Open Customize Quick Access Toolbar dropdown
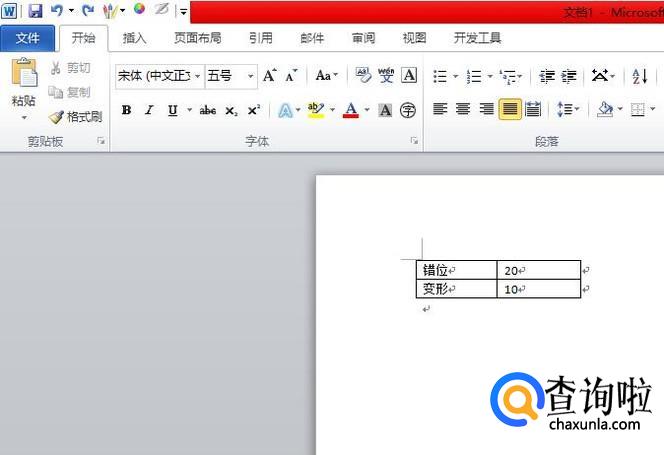This screenshot has width=664, height=455. pyautogui.click(x=183, y=11)
